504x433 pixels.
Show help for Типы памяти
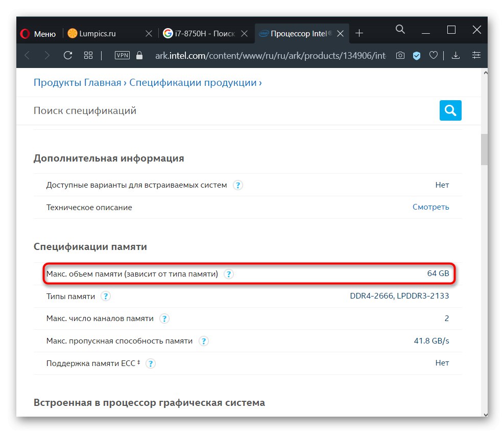[x=106, y=296]
